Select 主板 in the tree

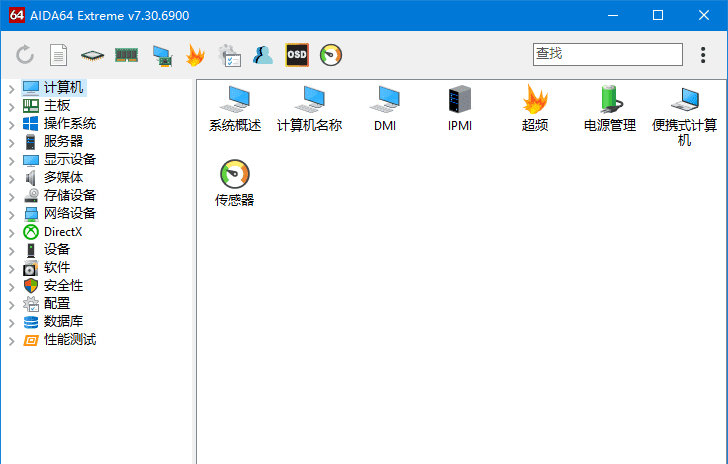57,105
